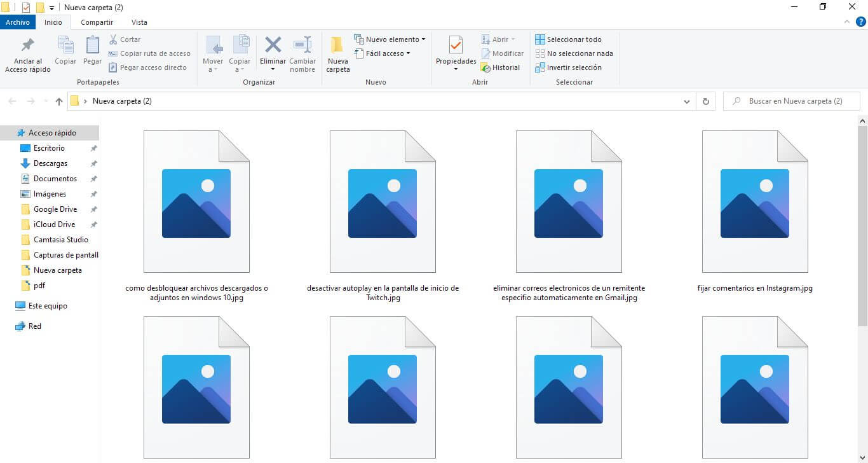The image size is (868, 463).
Task: Open Propiedades checkmark icon
Action: (x=456, y=45)
